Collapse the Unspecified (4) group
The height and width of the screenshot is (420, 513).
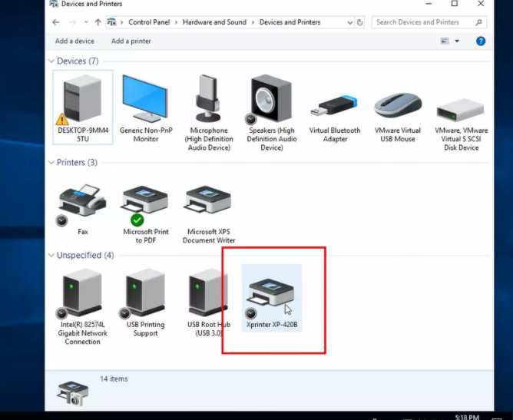coord(51,255)
